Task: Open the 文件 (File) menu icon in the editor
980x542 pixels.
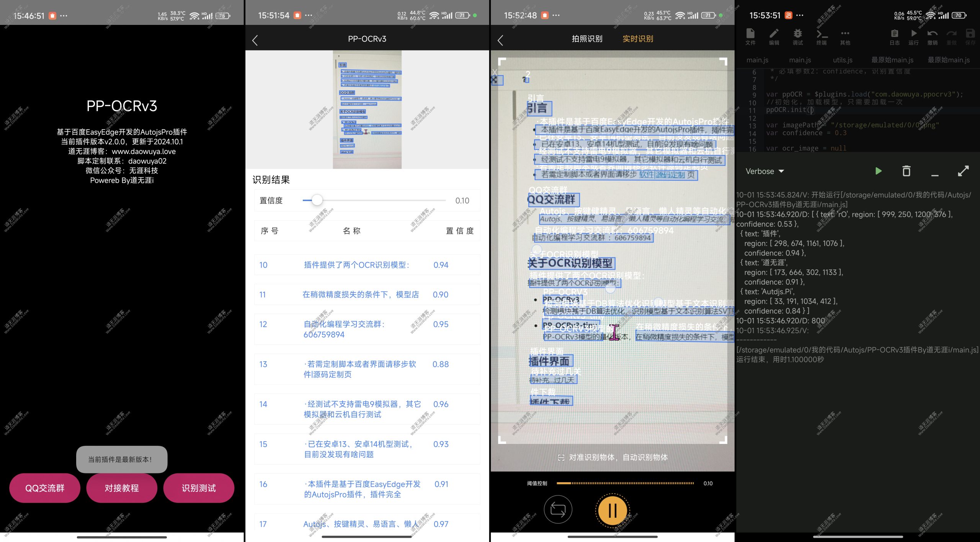Action: tap(750, 37)
